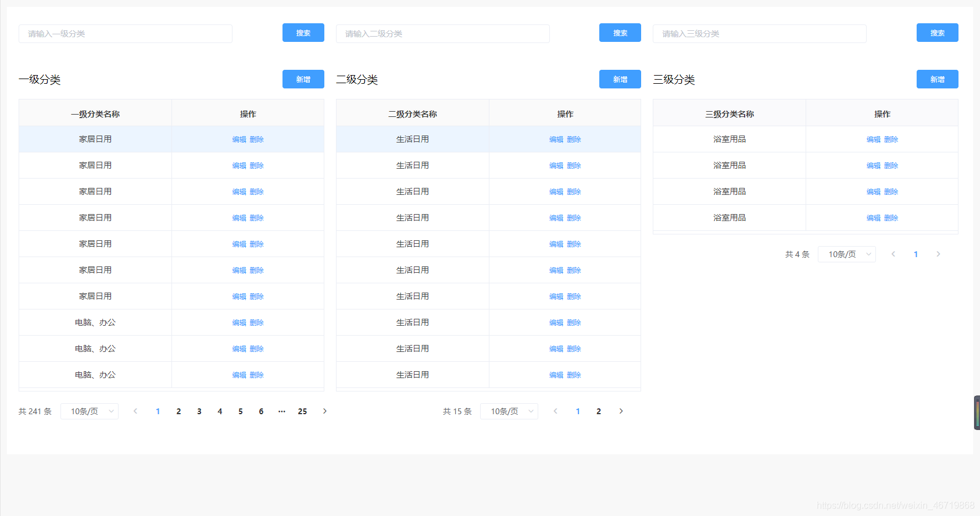Click 操作 header in 二级分类 table

tap(565, 114)
